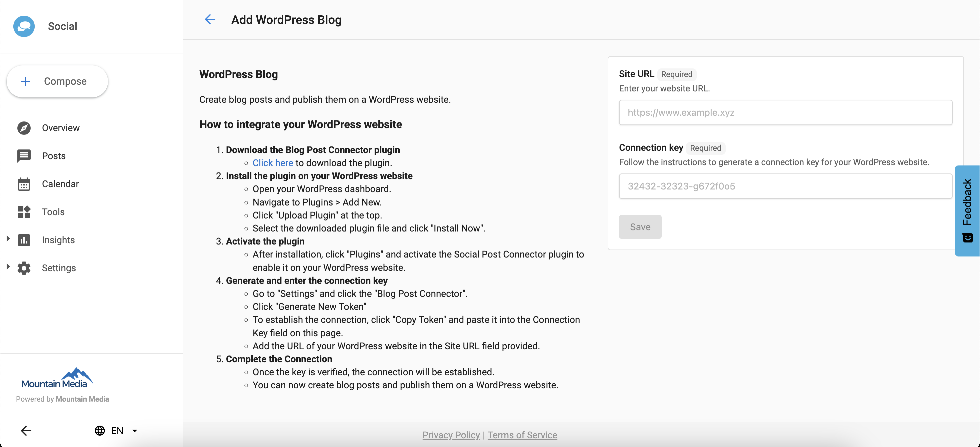Click the Calendar icon in sidebar
Image resolution: width=980 pixels, height=447 pixels.
[24, 184]
